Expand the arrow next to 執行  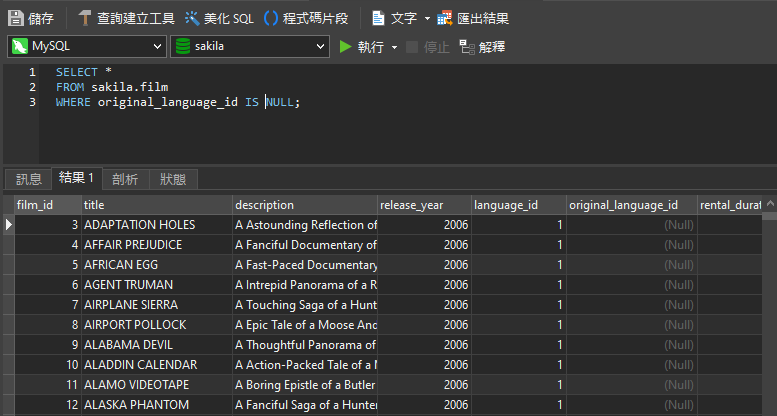pyautogui.click(x=394, y=46)
